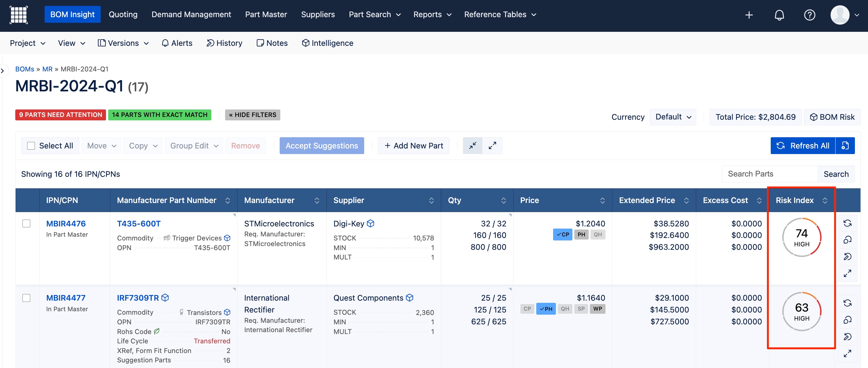Image resolution: width=868 pixels, height=368 pixels.
Task: Click the plus add icon in top bar
Action: (x=749, y=15)
